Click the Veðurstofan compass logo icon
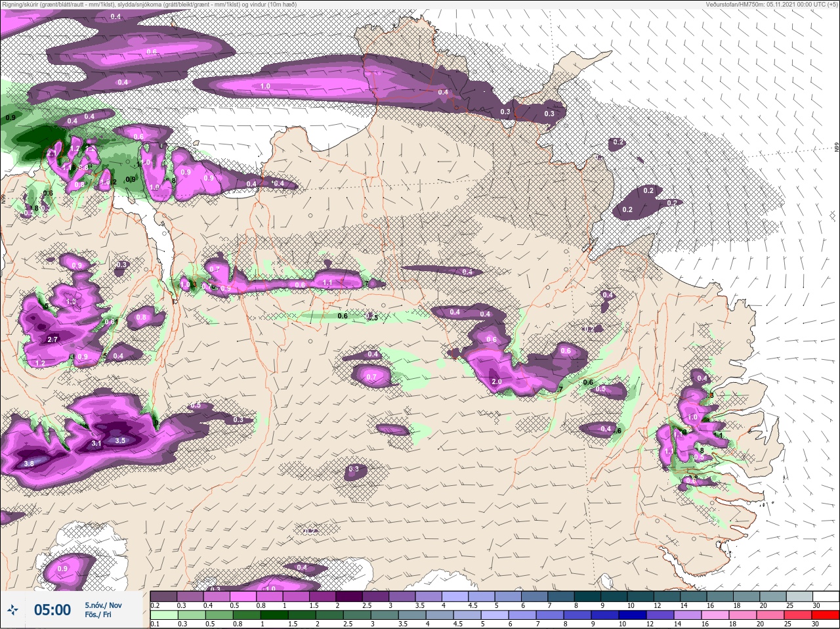This screenshot has width=840, height=629. click(12, 611)
